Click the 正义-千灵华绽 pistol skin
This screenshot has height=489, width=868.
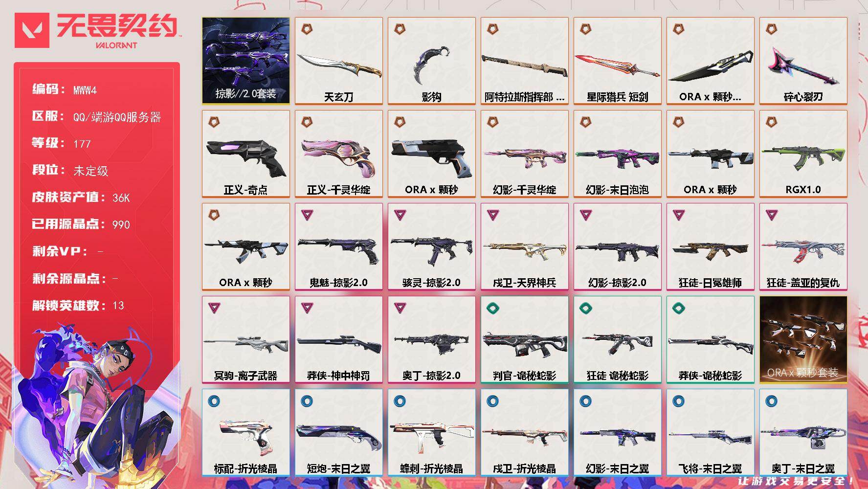(x=339, y=154)
